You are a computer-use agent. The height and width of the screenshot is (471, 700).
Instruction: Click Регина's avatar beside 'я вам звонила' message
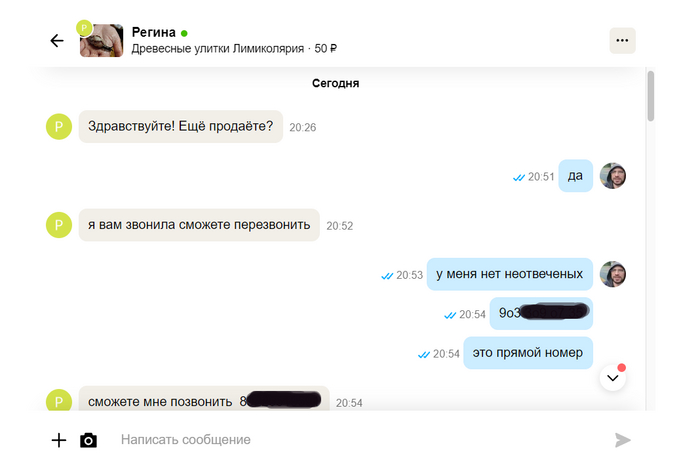(x=59, y=225)
